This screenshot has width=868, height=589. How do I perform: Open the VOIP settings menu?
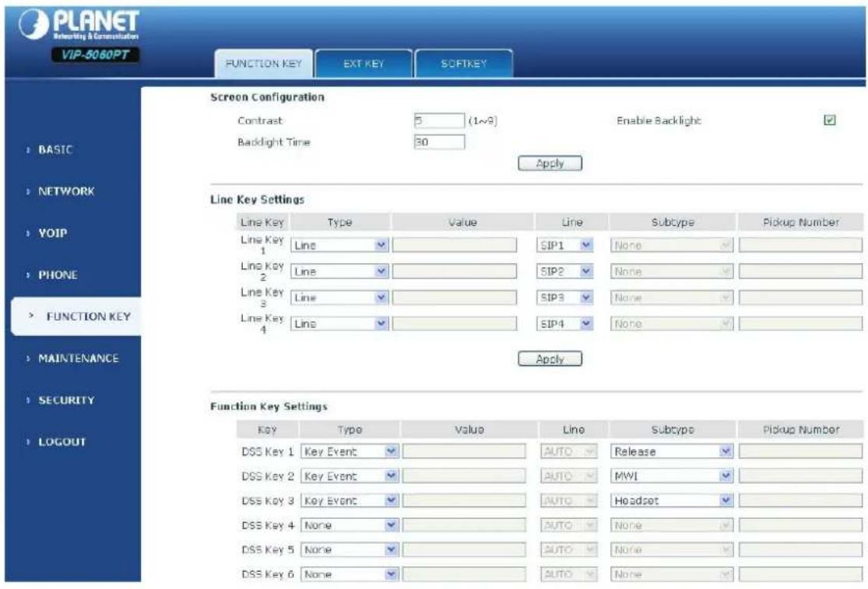pyautogui.click(x=53, y=233)
